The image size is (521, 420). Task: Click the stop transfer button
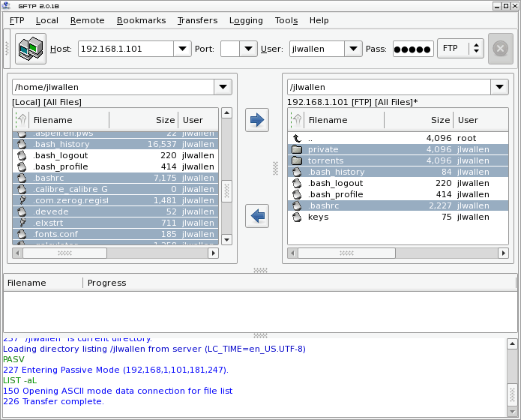[x=501, y=49]
